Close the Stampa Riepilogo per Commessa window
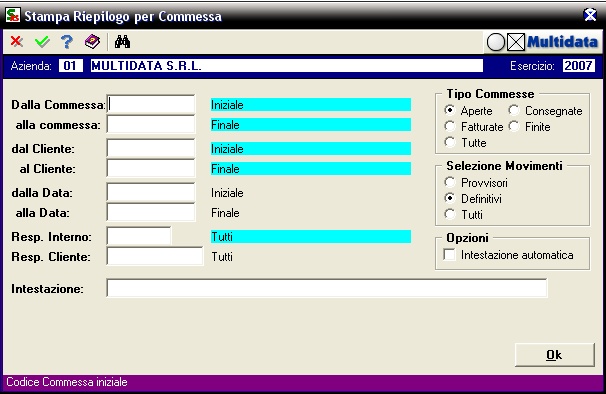The width and height of the screenshot is (606, 394). click(590, 15)
